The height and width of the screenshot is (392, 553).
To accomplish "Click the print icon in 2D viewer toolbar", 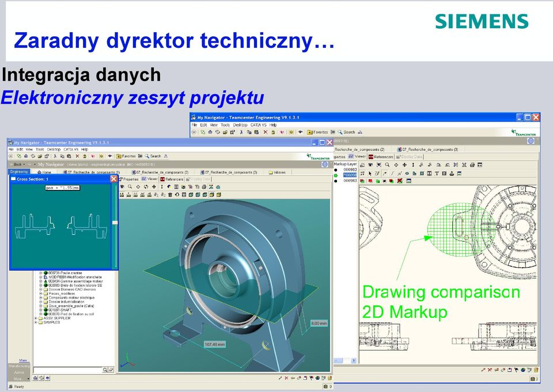I will tap(472, 165).
